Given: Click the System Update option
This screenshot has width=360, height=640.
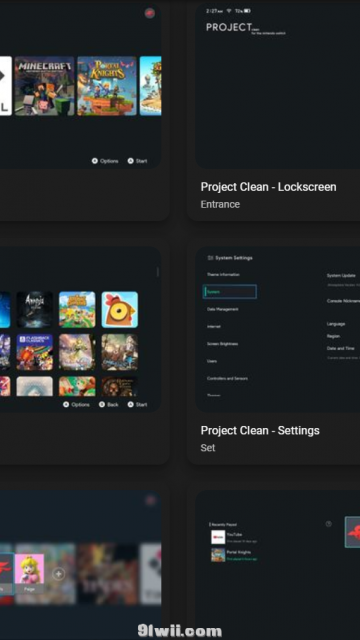Looking at the screenshot, I should coord(341,276).
